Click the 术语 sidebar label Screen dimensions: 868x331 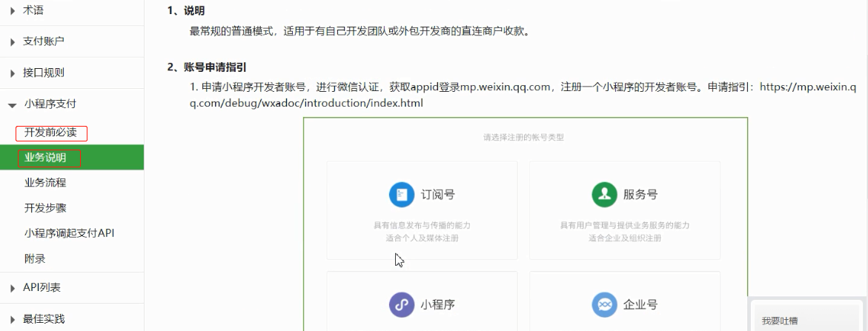tap(33, 10)
